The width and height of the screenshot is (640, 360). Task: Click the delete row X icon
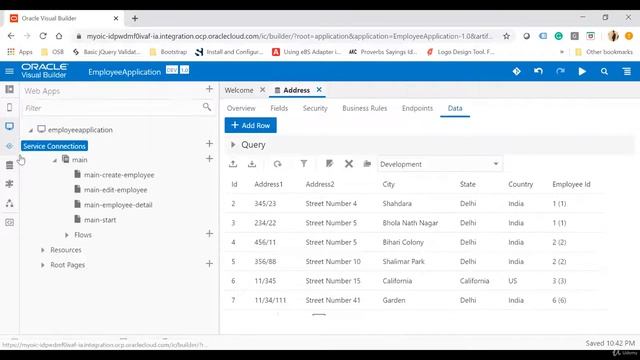349,164
